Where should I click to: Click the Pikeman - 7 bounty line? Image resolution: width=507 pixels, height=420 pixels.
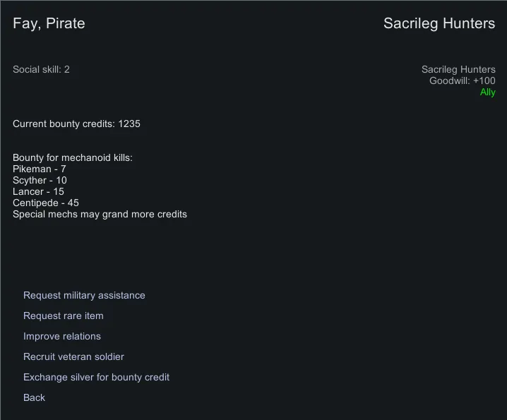point(39,169)
